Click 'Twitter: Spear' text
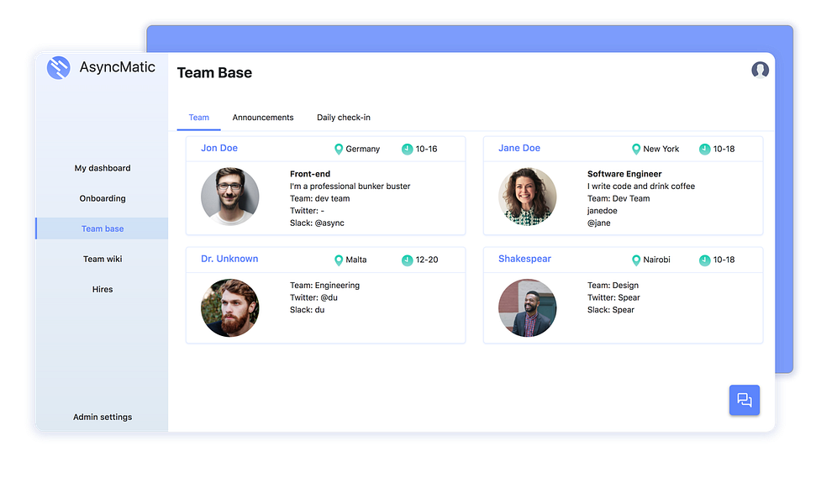The height and width of the screenshot is (504, 816). coord(614,297)
